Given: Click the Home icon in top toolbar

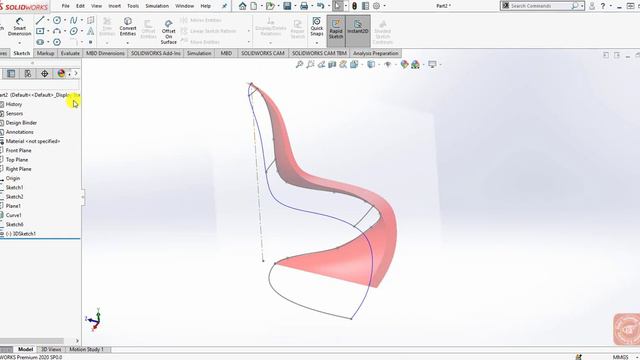Looking at the screenshot, I should point(242,6).
